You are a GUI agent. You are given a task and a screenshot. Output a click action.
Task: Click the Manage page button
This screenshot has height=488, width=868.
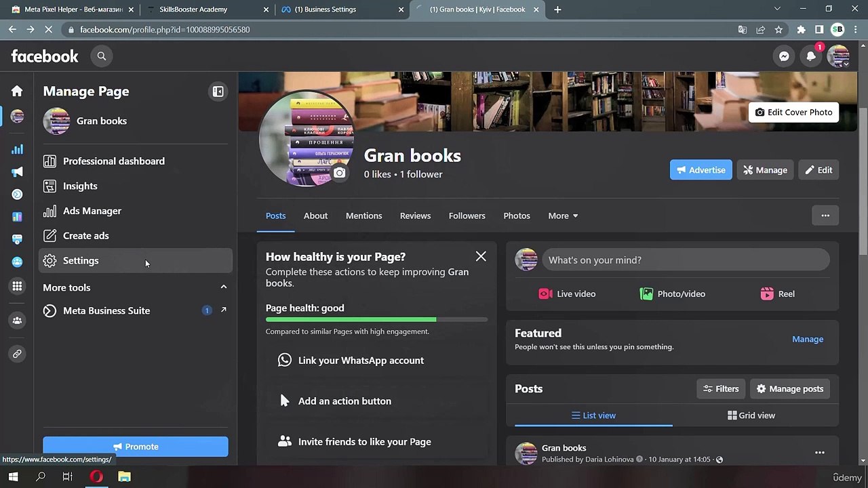[x=765, y=170]
